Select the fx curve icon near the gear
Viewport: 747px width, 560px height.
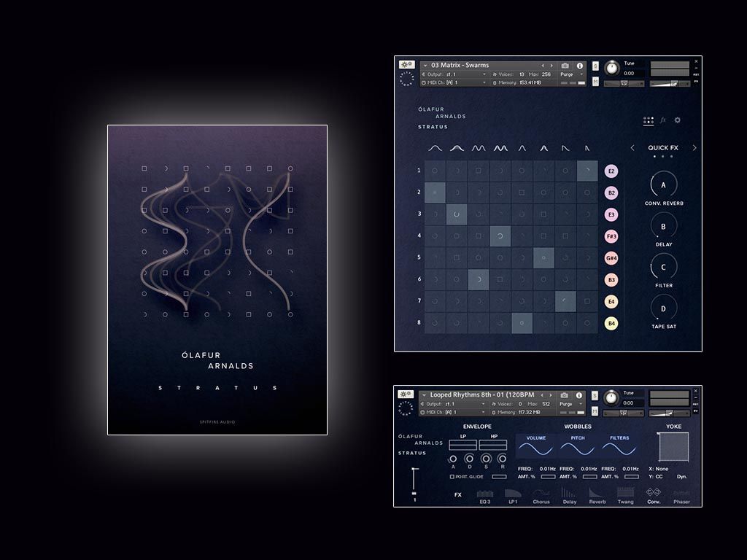pyautogui.click(x=662, y=119)
